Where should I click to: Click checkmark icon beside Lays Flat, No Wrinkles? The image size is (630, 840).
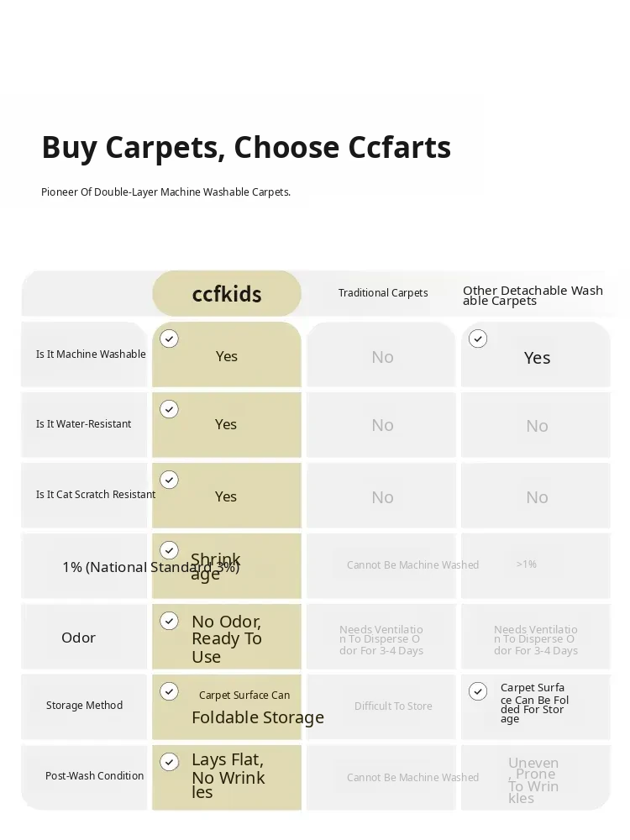click(x=170, y=762)
